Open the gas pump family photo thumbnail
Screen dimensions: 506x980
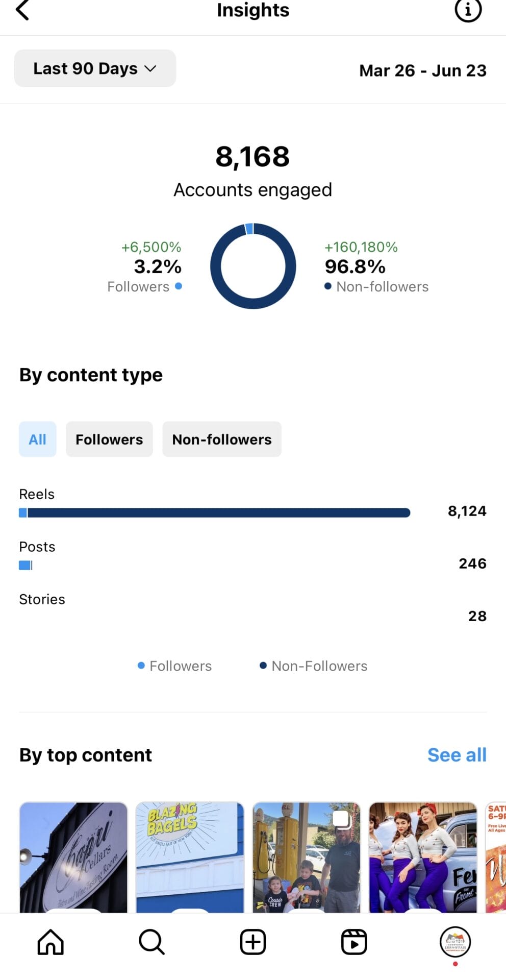click(x=306, y=857)
